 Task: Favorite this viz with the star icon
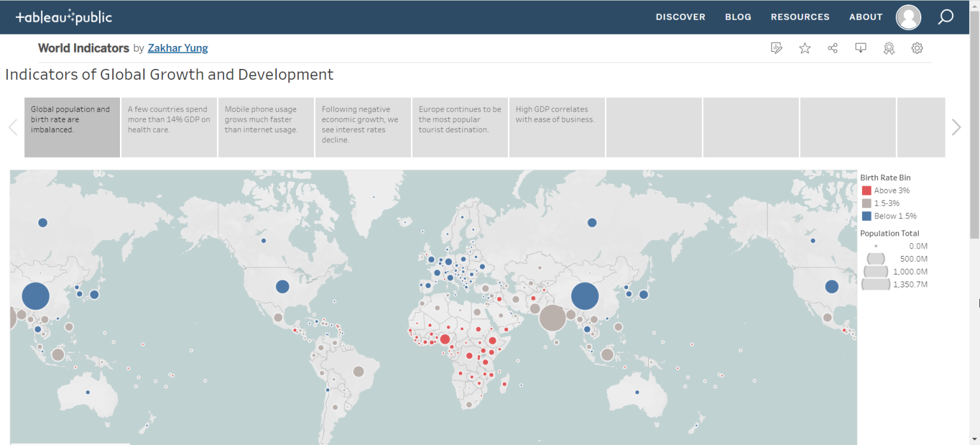(x=805, y=48)
